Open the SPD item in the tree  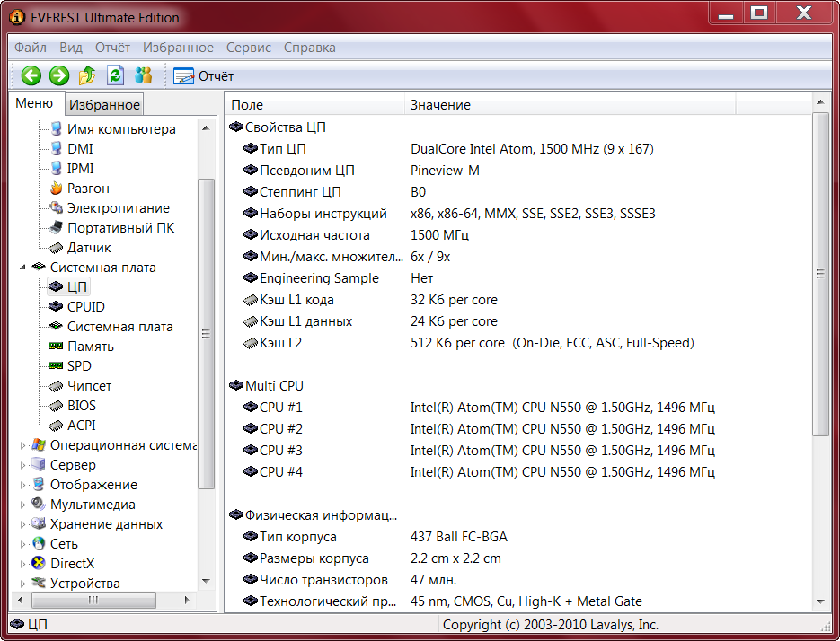pos(79,366)
